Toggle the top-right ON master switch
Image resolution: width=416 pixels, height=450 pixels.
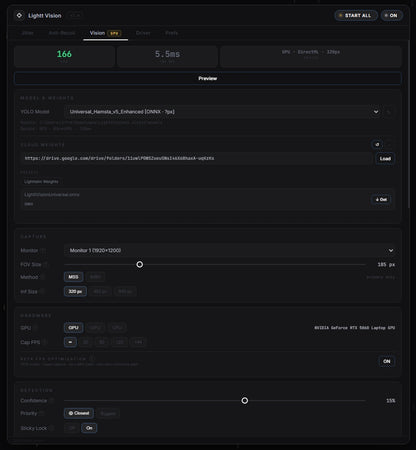pyautogui.click(x=392, y=15)
